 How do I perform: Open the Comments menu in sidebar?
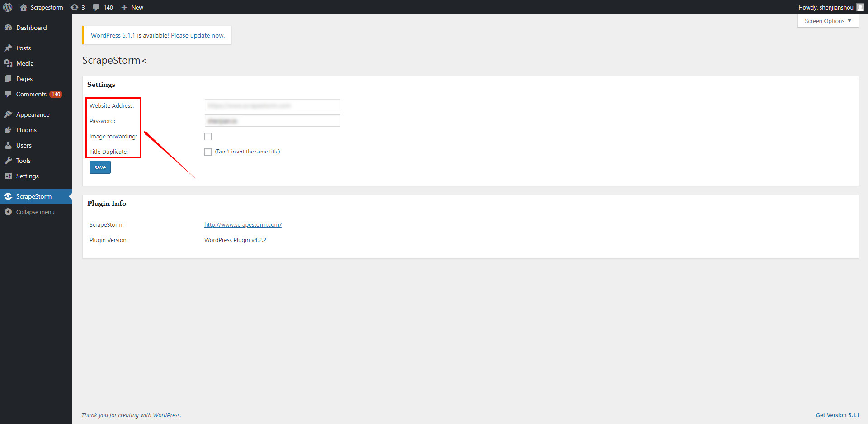36,94
